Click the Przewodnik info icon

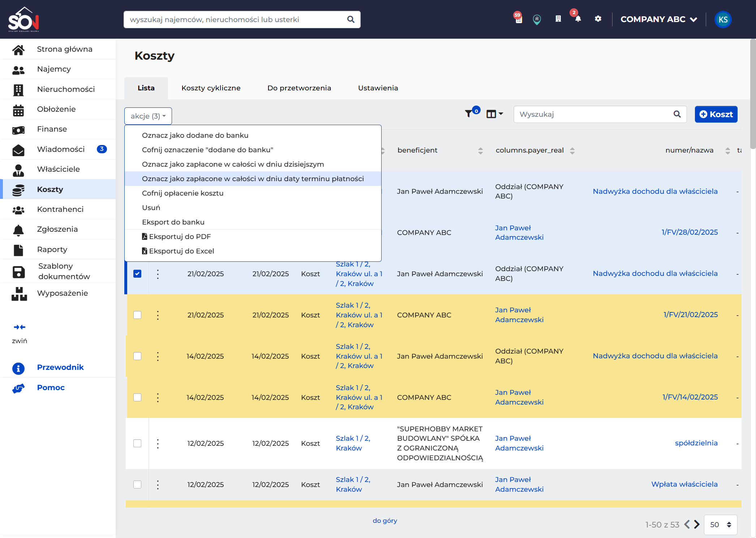coord(18,368)
